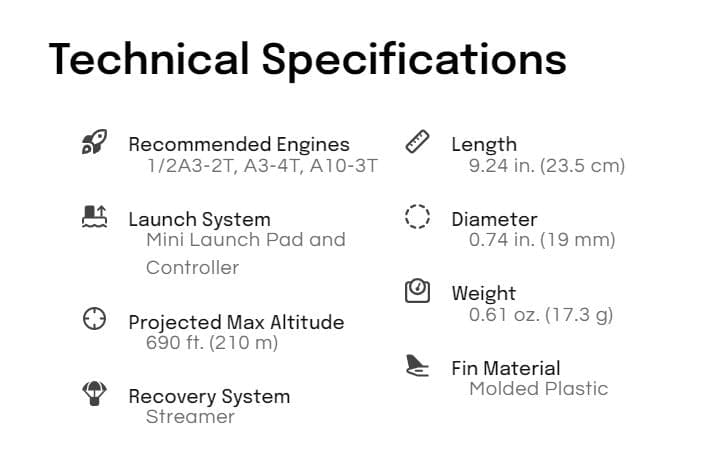Click the 0.74 in. (19 mm) diameter value
The width and height of the screenshot is (725, 455).
pos(542,239)
